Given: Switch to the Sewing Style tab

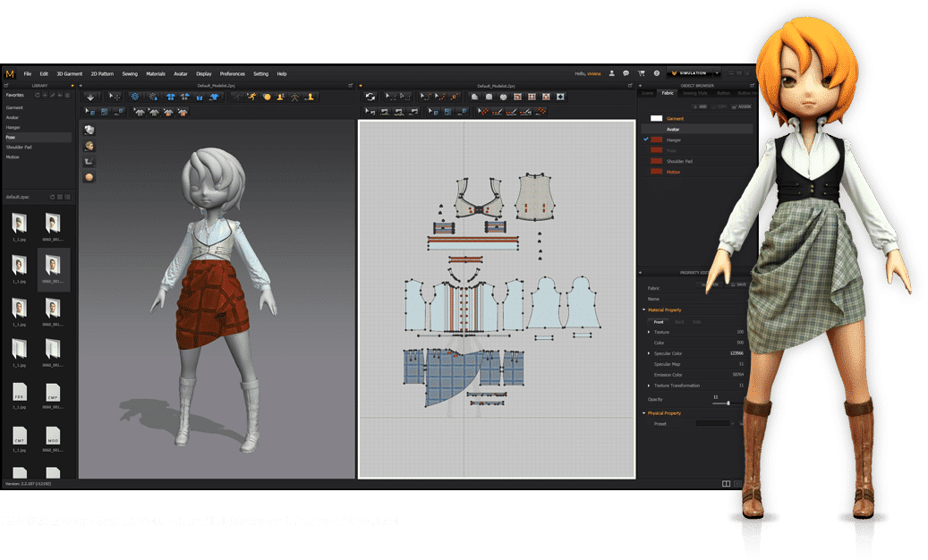Looking at the screenshot, I should pos(694,93).
